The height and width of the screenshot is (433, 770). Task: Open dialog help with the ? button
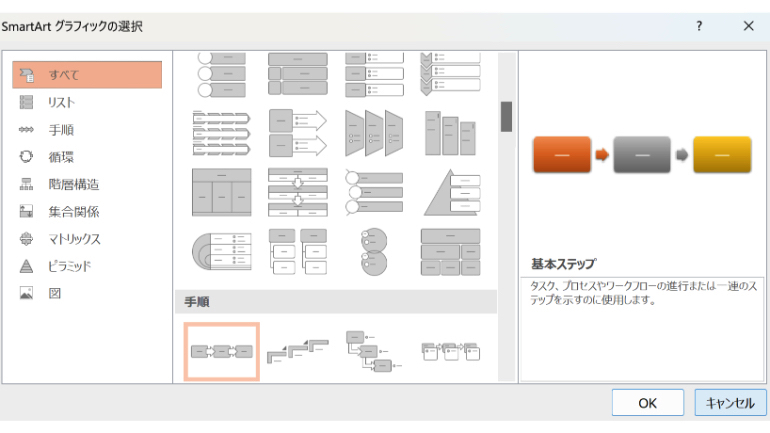point(699,26)
